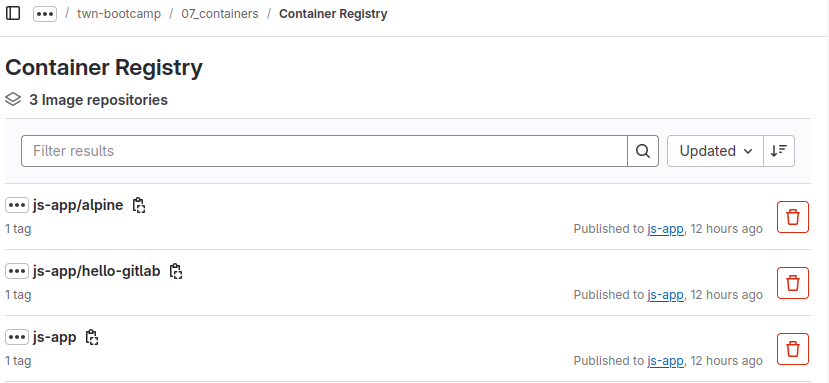Delete the js-app/alpine repository
Viewport: 829px width, 383px height.
tap(793, 217)
